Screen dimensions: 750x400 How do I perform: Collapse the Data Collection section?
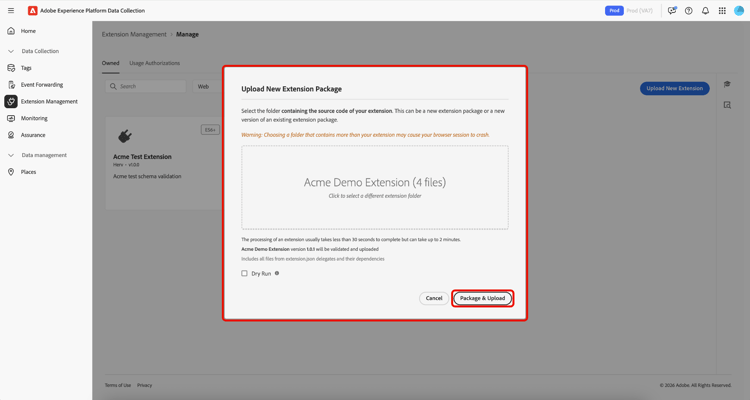point(11,51)
